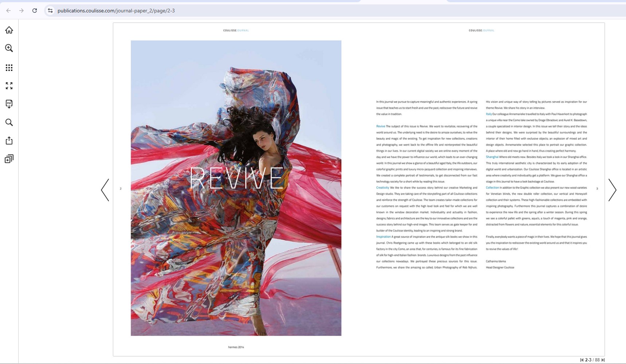
Task: Jump to the last page icon
Action: point(603,360)
